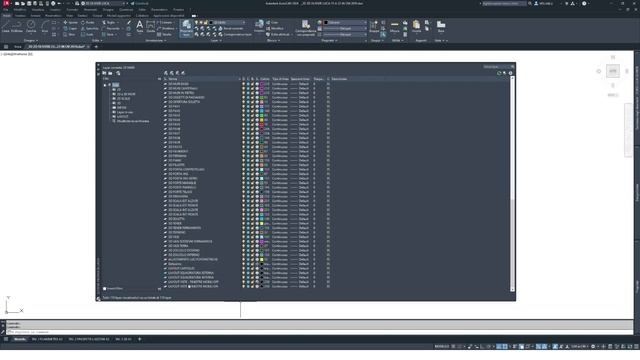640x360 pixels.
Task: Choose the Copia copy tool
Action: [70, 29]
